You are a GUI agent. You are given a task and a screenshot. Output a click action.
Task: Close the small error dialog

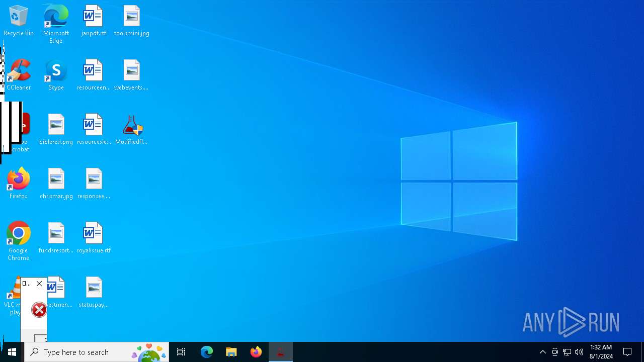coord(39,284)
